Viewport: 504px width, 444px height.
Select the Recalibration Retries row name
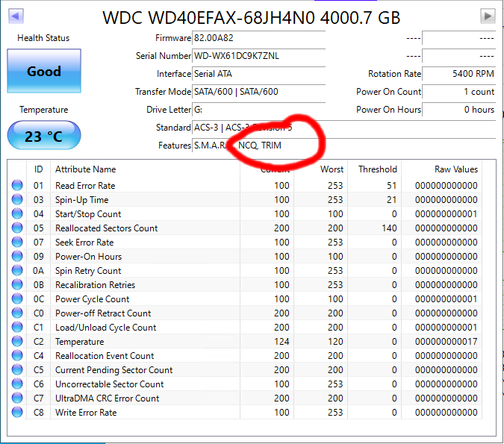pos(95,284)
